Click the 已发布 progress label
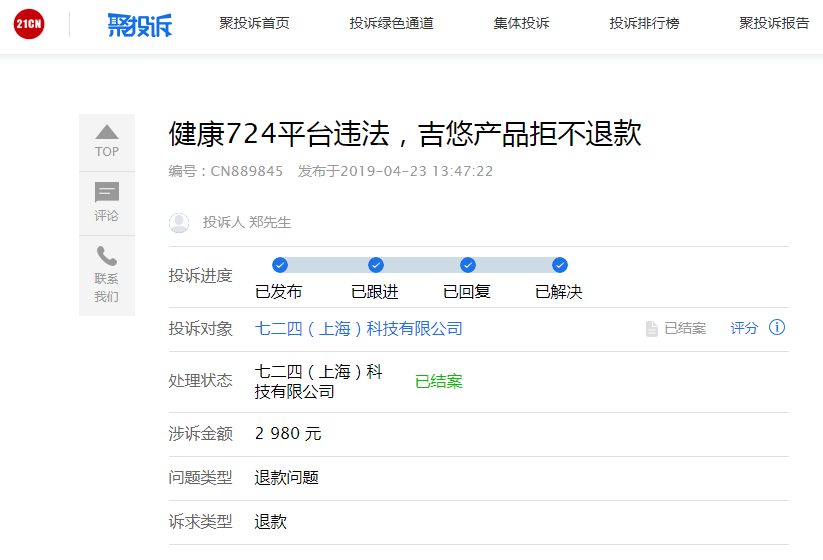Viewport: 823px width, 560px height. (278, 292)
